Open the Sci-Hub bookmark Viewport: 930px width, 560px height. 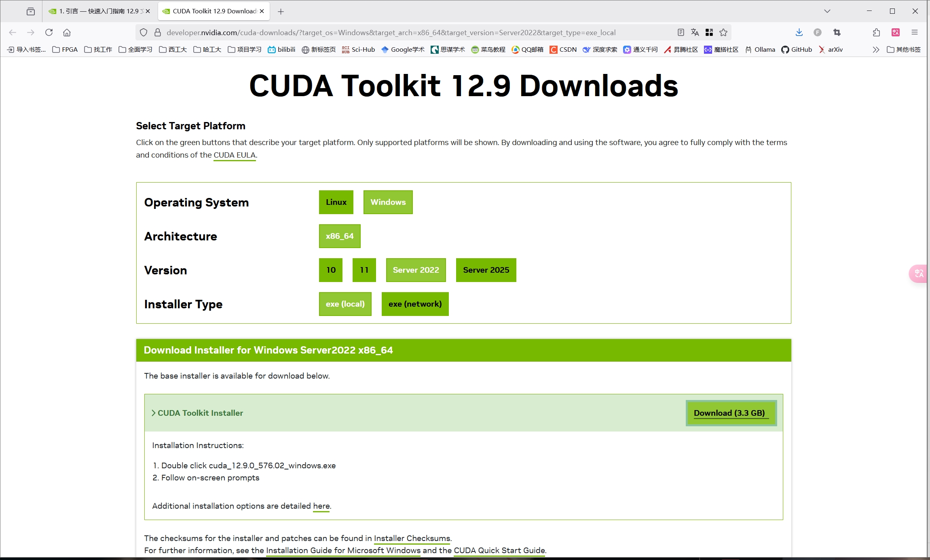[358, 50]
